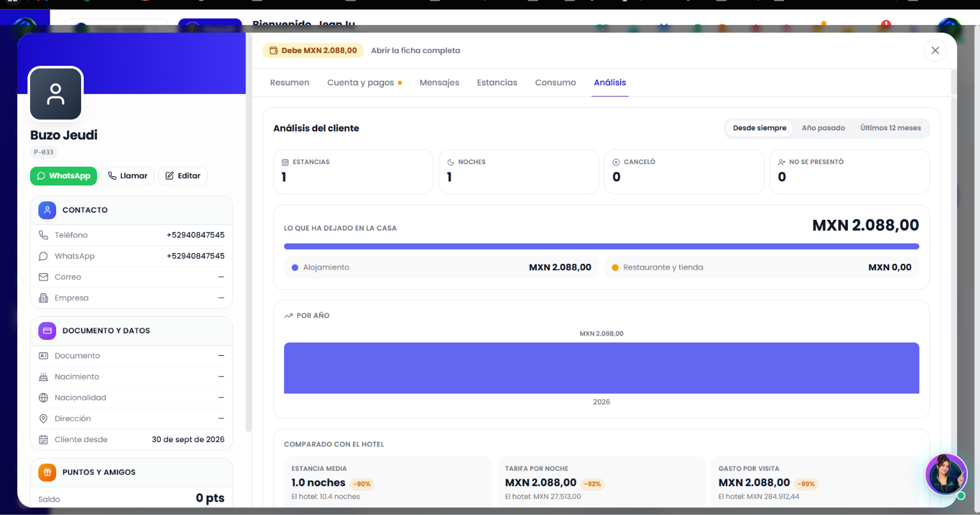Screen dimensions: 980x515
Task: Click the spending breakdown progress bar
Action: (601, 246)
